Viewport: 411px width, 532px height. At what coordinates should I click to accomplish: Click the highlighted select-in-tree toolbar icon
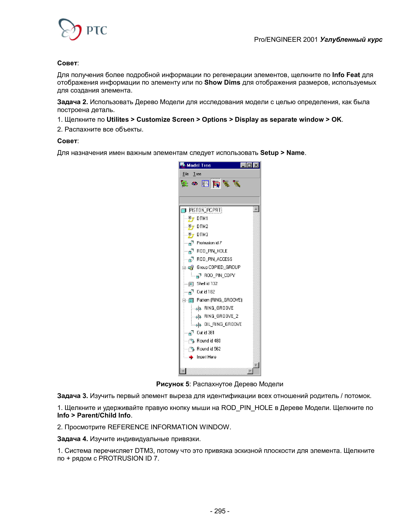(216, 184)
